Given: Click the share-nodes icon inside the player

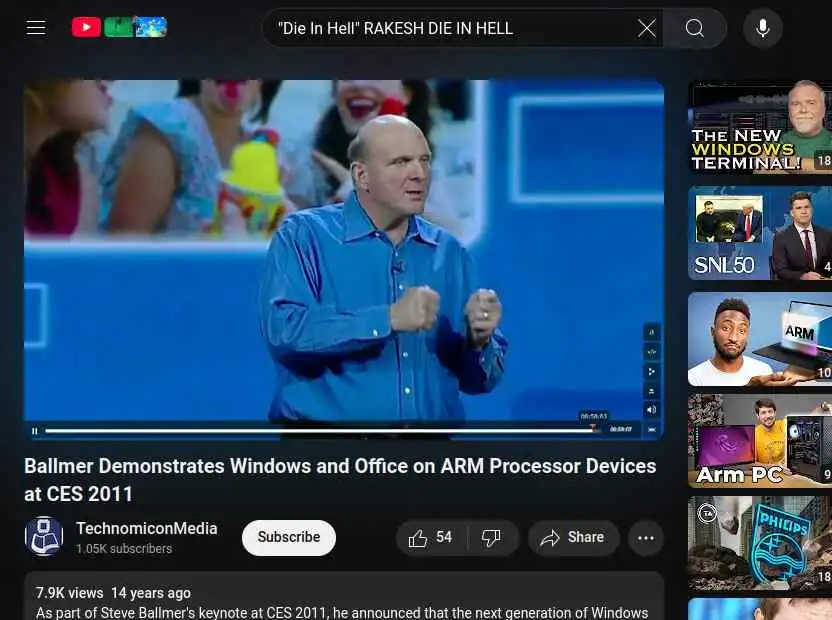Looking at the screenshot, I should click(652, 372).
